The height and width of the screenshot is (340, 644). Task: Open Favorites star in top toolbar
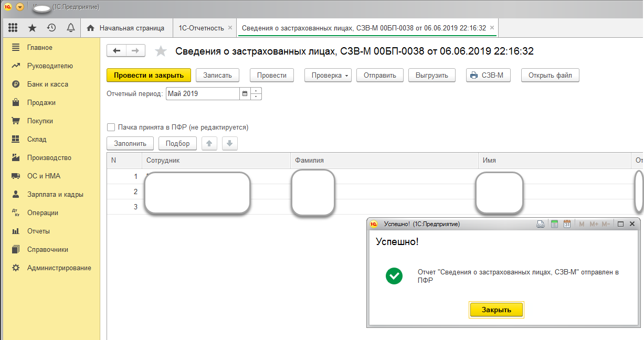coord(32,28)
